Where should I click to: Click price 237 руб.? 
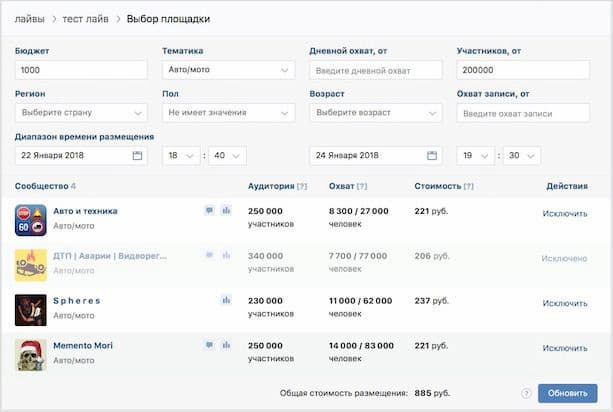[x=432, y=301]
